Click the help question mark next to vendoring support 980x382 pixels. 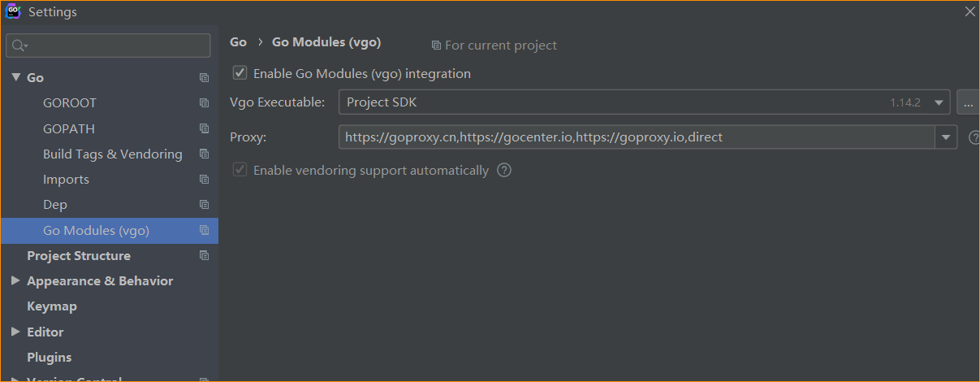pyautogui.click(x=504, y=171)
